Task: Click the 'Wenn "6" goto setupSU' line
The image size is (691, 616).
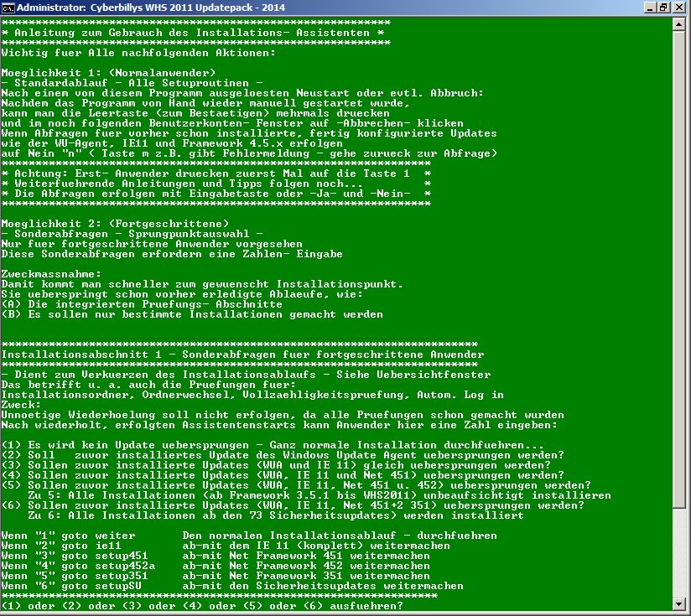Action: pyautogui.click(x=232, y=586)
